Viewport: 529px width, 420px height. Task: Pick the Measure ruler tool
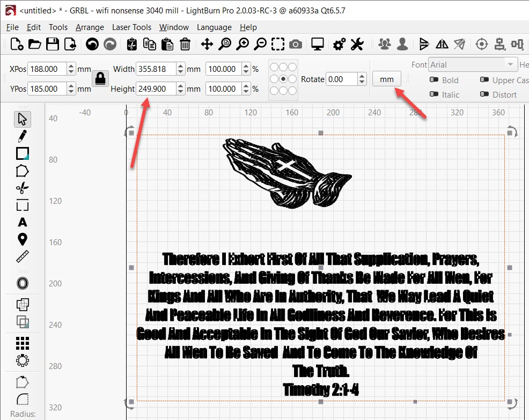23,256
